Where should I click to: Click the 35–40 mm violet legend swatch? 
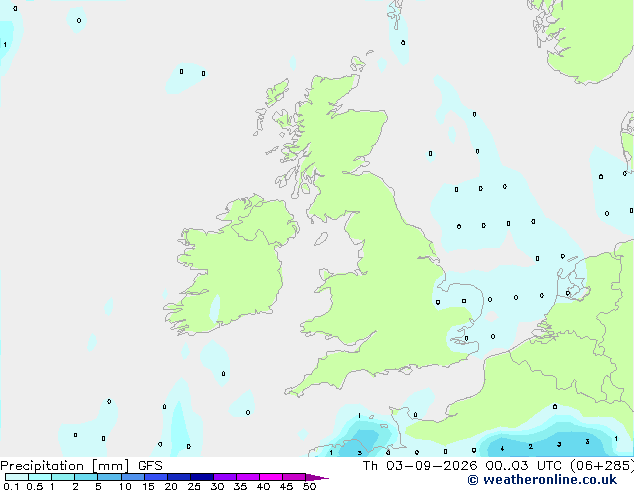point(248,477)
